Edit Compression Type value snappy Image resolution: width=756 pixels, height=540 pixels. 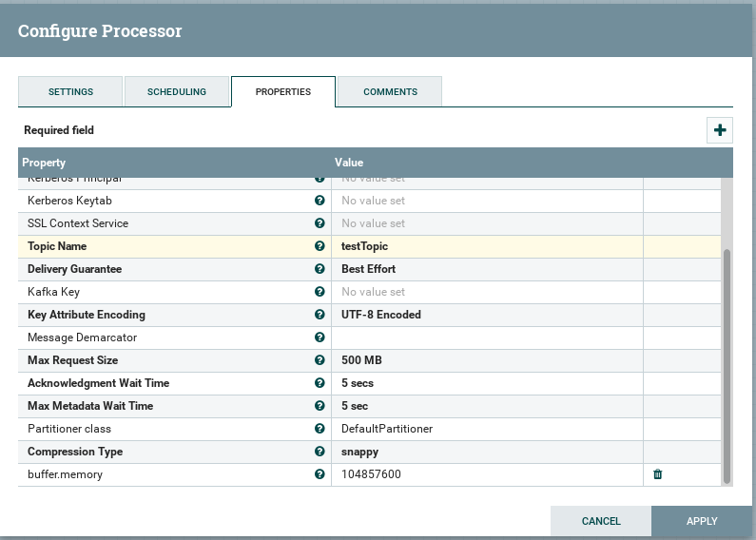coord(487,452)
